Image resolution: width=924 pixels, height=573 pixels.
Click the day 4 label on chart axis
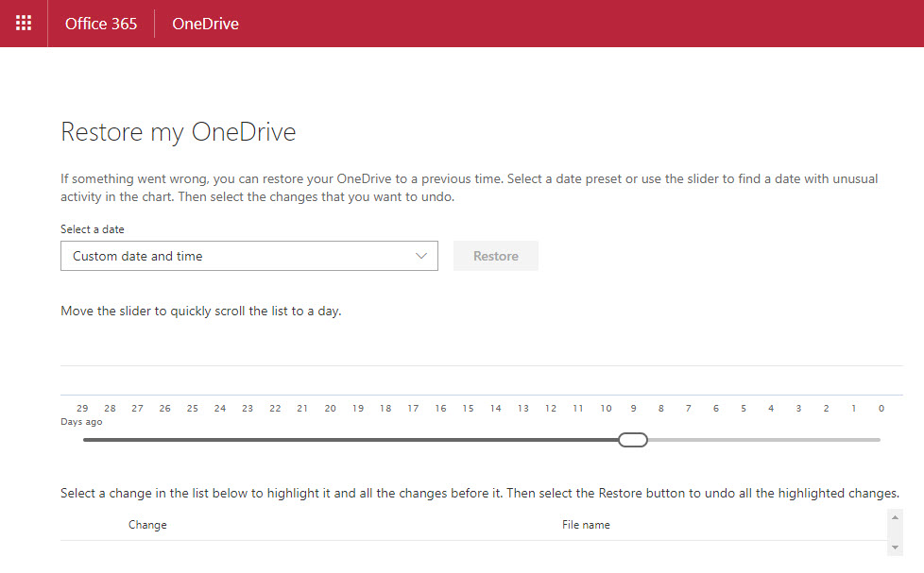tap(771, 408)
